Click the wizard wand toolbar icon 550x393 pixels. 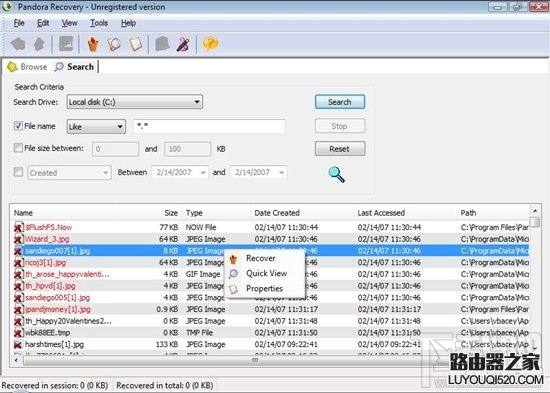pyautogui.click(x=183, y=44)
